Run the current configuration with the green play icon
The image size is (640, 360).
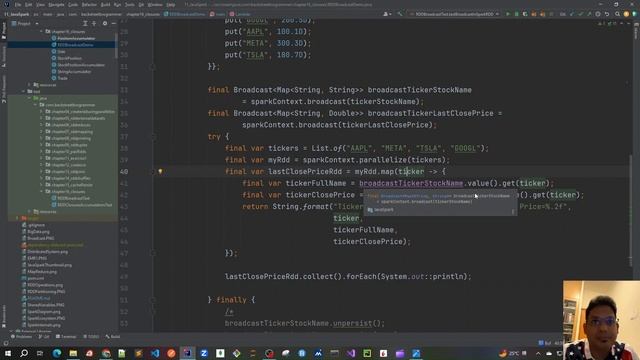point(508,14)
